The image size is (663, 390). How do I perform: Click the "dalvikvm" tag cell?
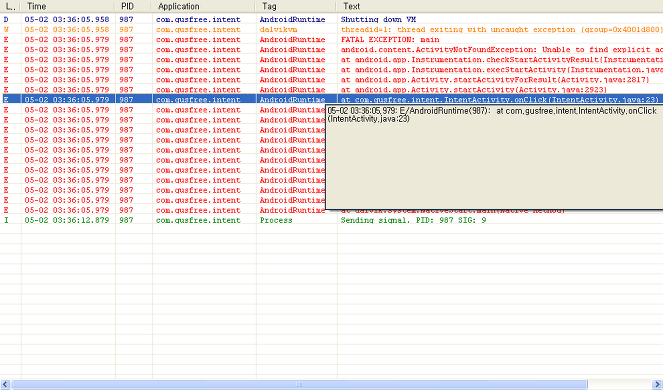[278, 30]
